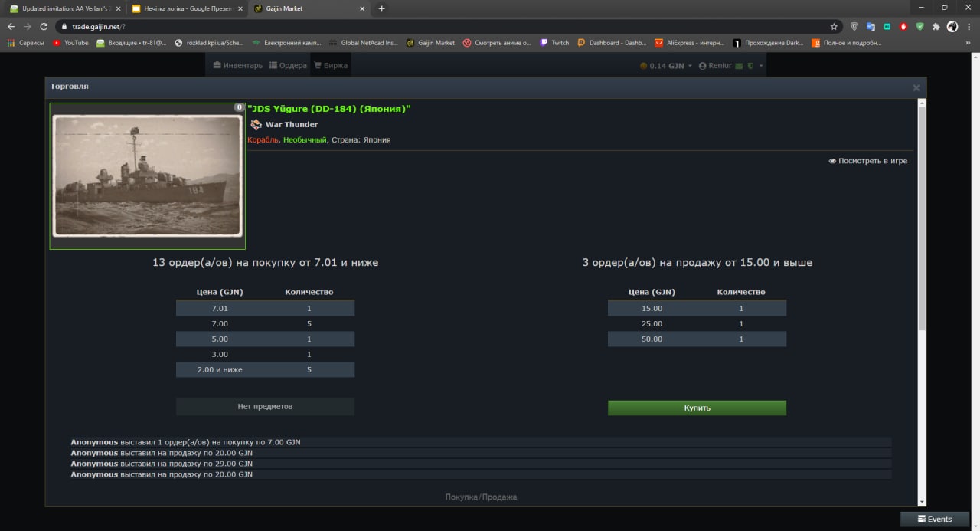980x531 pixels.
Task: Select the 7.00 buy price row
Action: 265,323
